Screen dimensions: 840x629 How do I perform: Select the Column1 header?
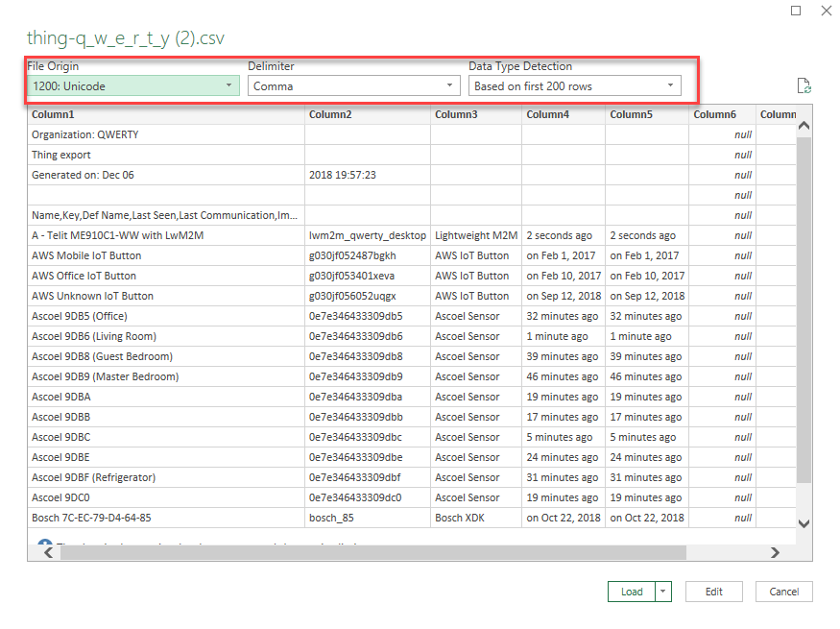[x=165, y=115]
